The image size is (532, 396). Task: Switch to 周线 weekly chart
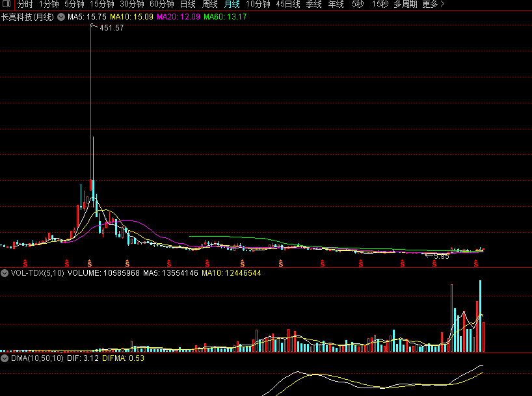click(209, 5)
